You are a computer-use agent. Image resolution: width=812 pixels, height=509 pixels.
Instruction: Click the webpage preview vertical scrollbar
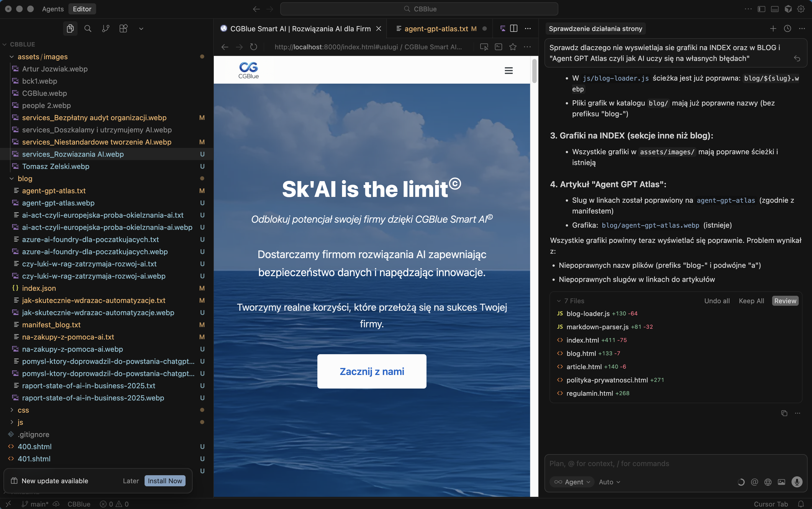pos(534,71)
